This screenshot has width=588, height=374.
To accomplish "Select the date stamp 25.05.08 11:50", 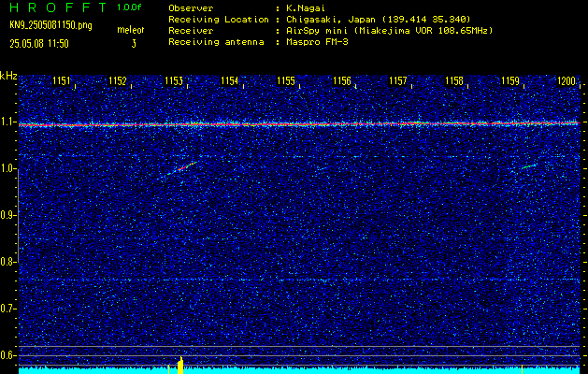I will [x=39, y=44].
